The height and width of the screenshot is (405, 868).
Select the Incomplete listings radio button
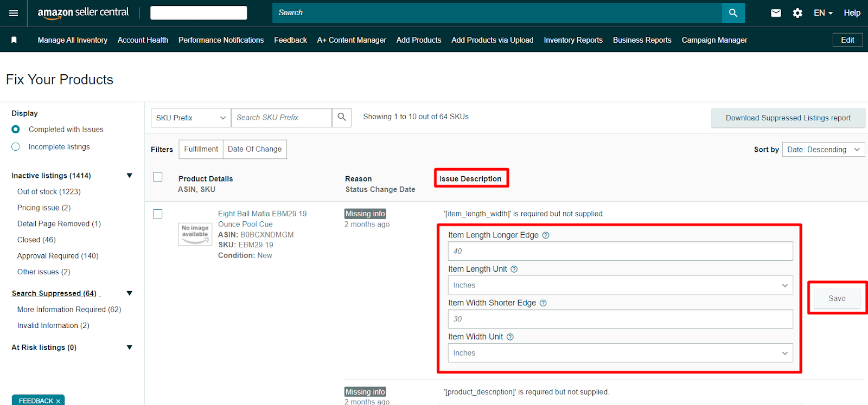[x=16, y=147]
